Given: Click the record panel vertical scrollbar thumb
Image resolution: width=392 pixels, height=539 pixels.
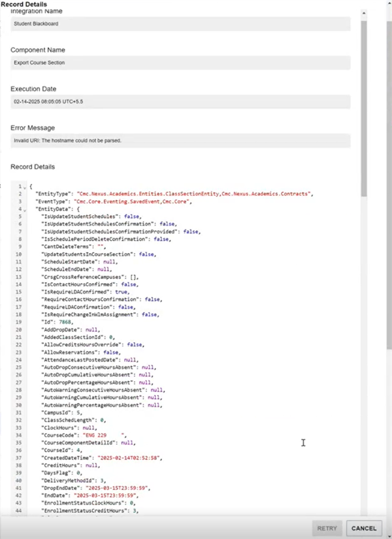Looking at the screenshot, I should coord(364,109).
